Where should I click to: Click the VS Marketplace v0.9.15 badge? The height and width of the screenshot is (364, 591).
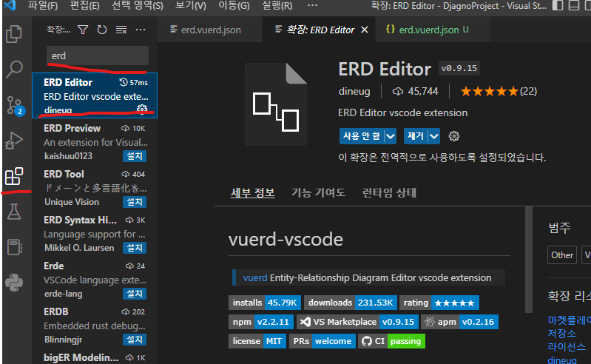(x=357, y=322)
